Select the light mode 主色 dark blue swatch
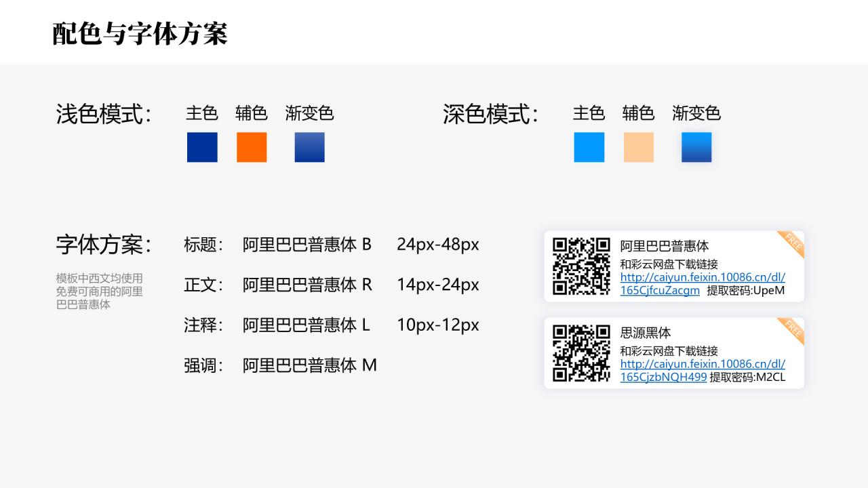 point(201,147)
